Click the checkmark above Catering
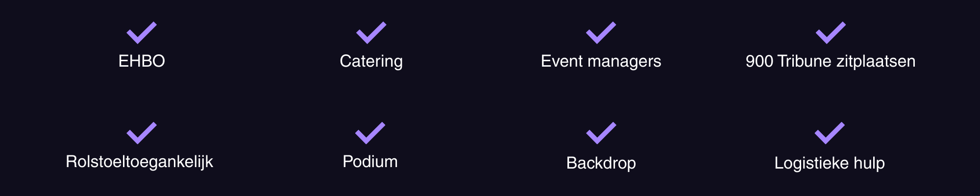The height and width of the screenshot is (196, 980). [x=371, y=33]
